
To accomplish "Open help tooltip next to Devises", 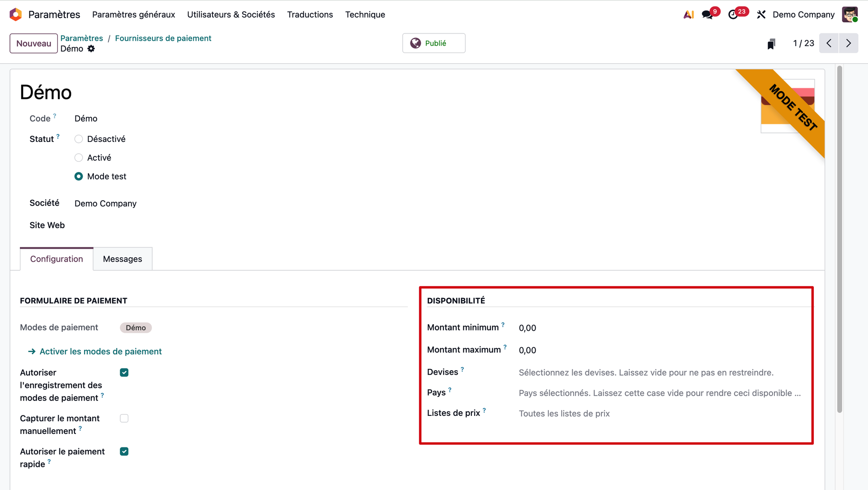I will [462, 369].
